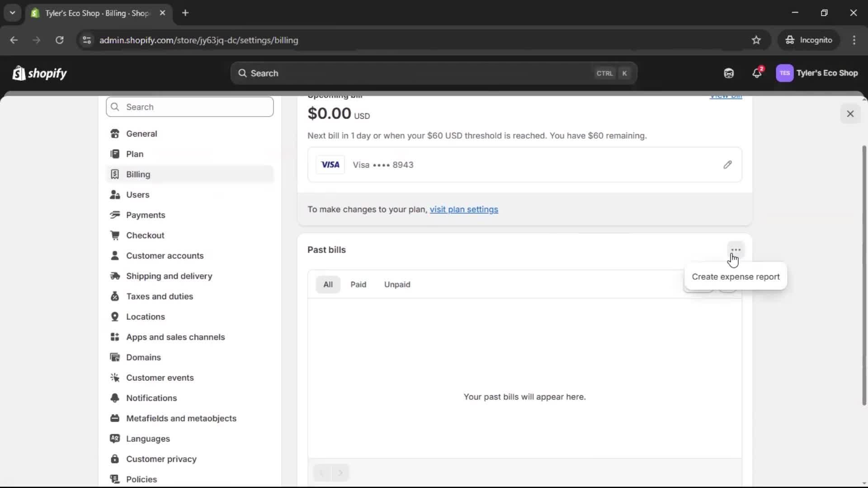Select Billing in the settings sidebar
The image size is (868, 488).
click(138, 174)
